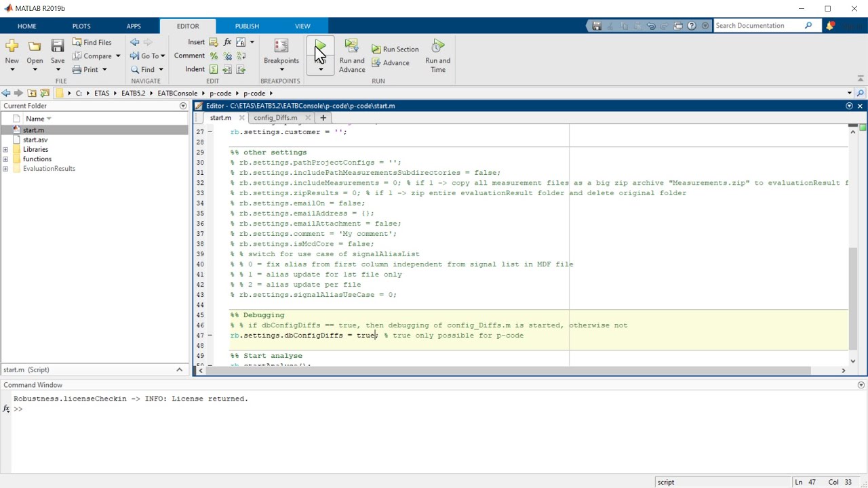Click the Smart Indent icon

214,69
